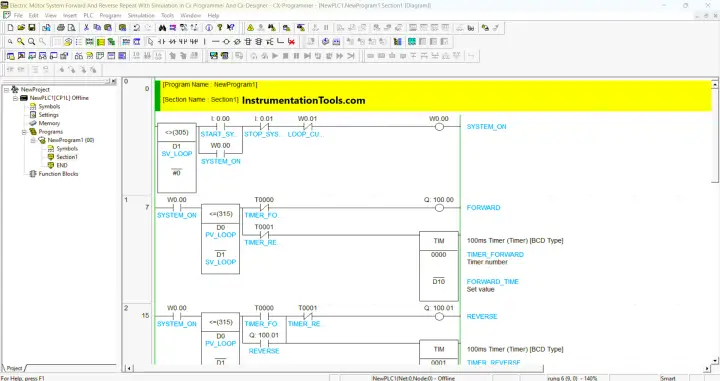
Task: Click the Print icon
Action: [61, 28]
